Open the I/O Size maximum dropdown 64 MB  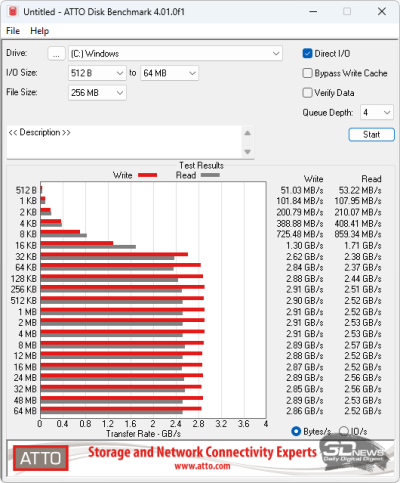pyautogui.click(x=169, y=73)
